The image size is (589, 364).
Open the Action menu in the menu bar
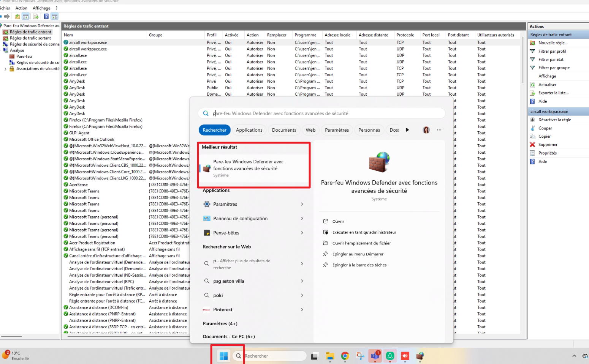21,8
